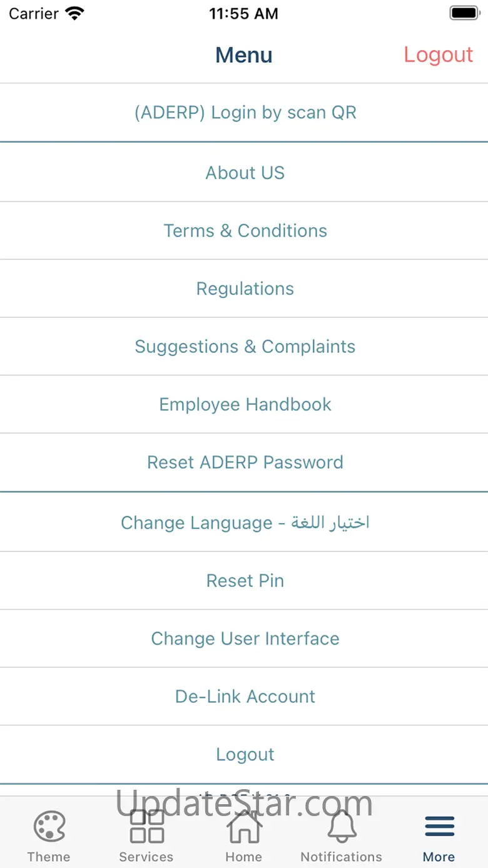488x868 pixels.
Task: Open the Regulations entry
Action: 245,288
